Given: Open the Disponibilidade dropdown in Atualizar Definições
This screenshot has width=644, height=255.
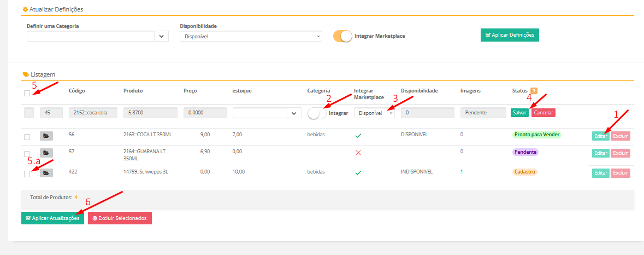Looking at the screenshot, I should [251, 37].
